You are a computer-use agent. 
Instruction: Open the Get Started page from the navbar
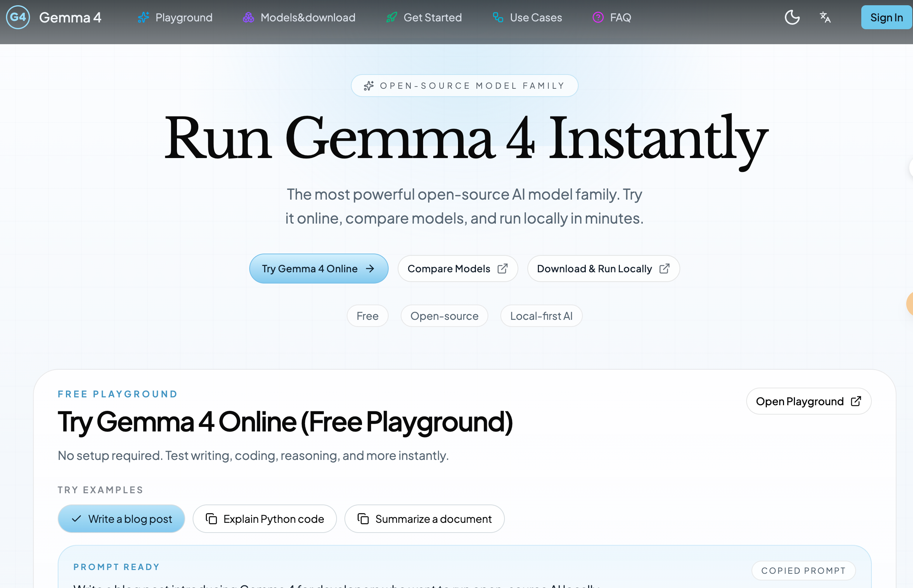point(433,17)
